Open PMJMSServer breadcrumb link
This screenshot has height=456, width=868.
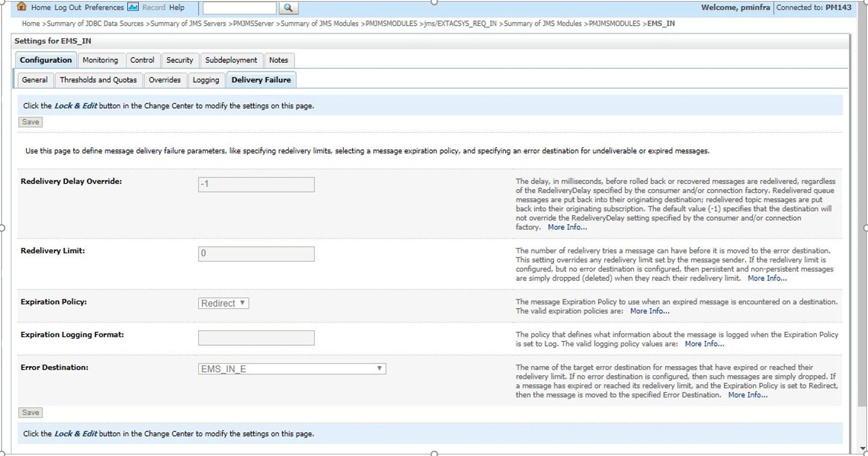tap(253, 24)
